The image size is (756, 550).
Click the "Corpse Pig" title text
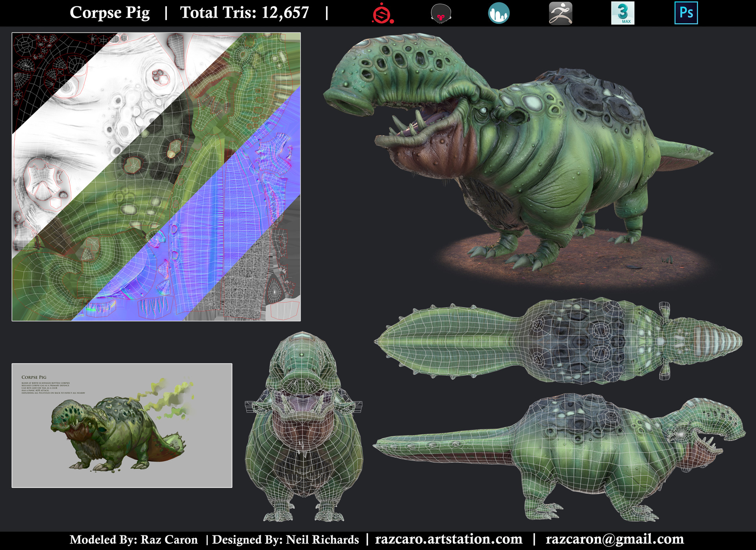(x=109, y=13)
